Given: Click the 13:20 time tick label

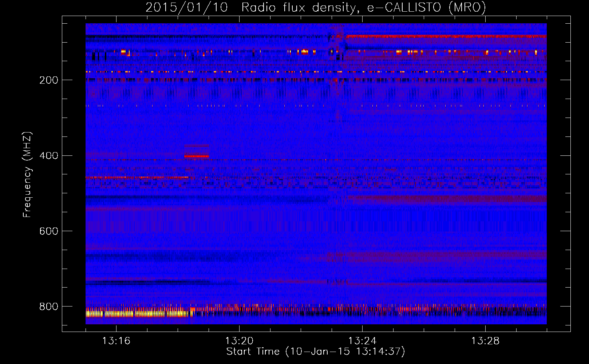Looking at the screenshot, I should coord(239,341).
